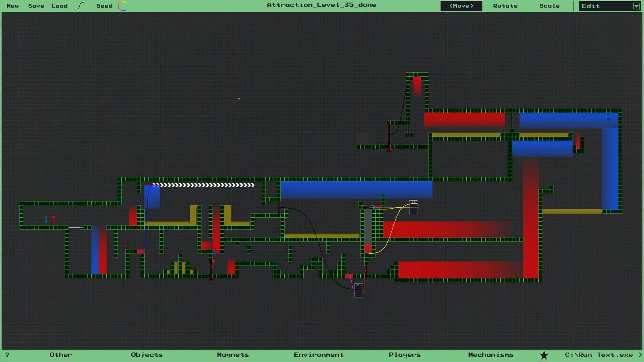This screenshot has width=644, height=362.
Task: Create a new level with New
Action: tap(13, 6)
